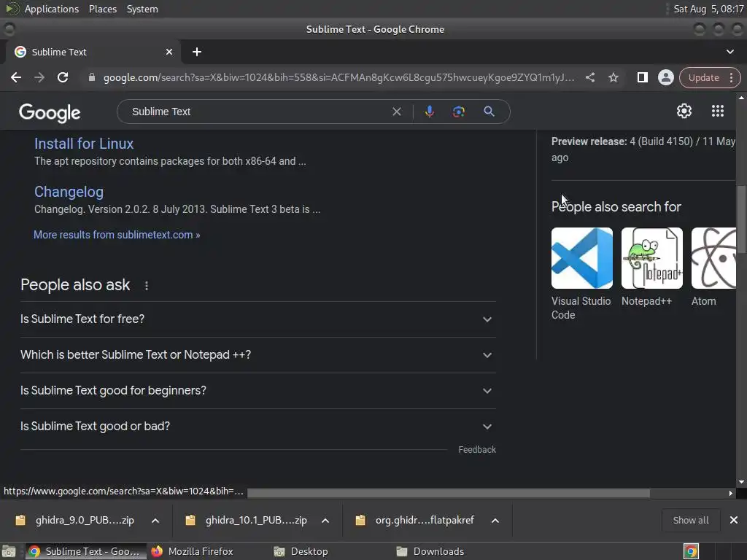Viewport: 747px width, 560px height.
Task: Submit search with the magnifier icon
Action: click(x=489, y=112)
